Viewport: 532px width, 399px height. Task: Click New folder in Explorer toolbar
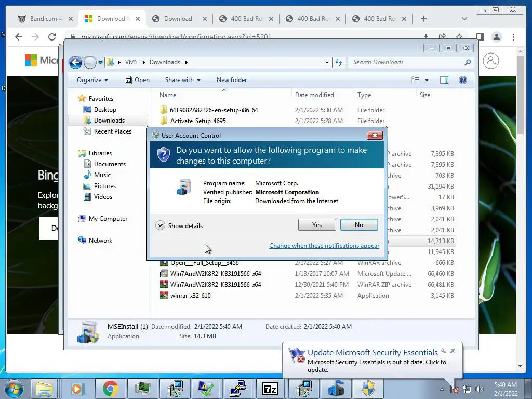coord(232,80)
